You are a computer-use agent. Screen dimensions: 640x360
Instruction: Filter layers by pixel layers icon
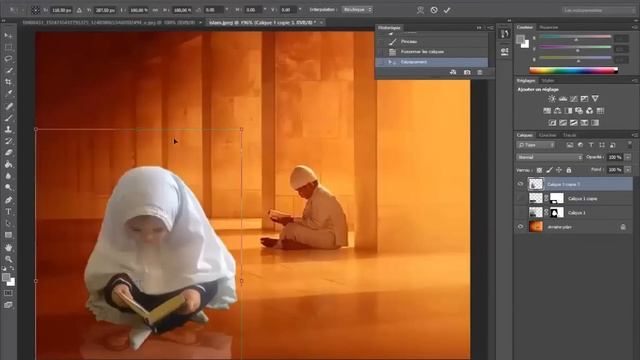570,145
